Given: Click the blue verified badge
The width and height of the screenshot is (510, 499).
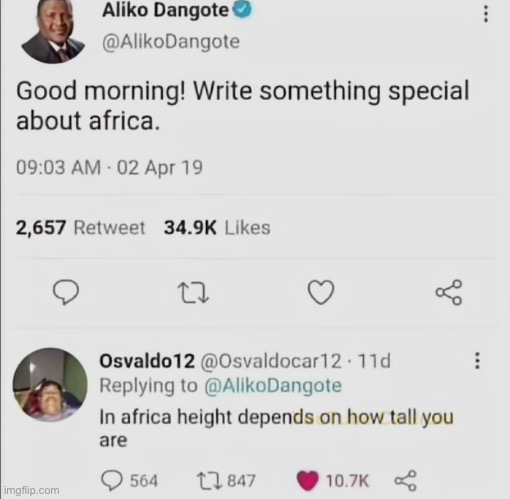Looking at the screenshot, I should (x=242, y=10).
